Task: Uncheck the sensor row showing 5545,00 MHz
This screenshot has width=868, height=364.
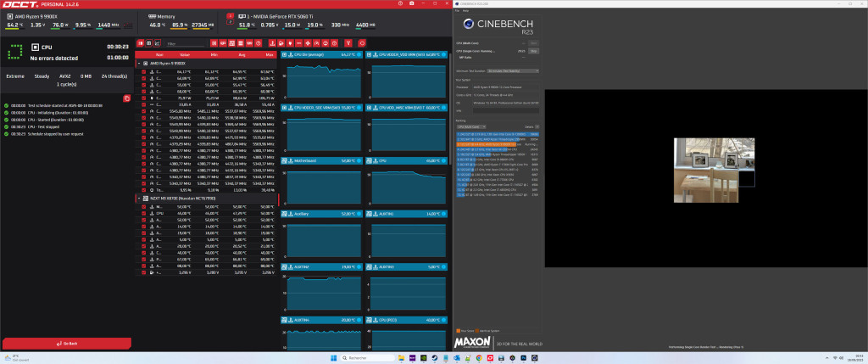Action: 144,110
